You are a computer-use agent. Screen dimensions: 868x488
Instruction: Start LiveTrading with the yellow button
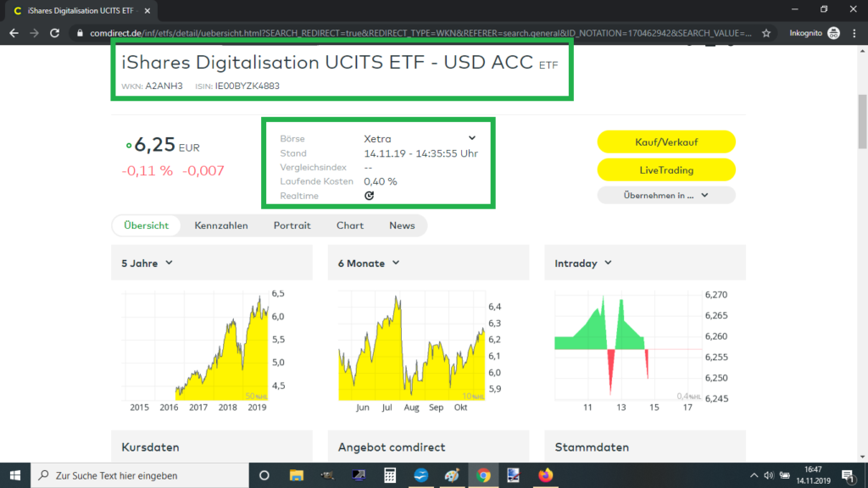click(666, 169)
